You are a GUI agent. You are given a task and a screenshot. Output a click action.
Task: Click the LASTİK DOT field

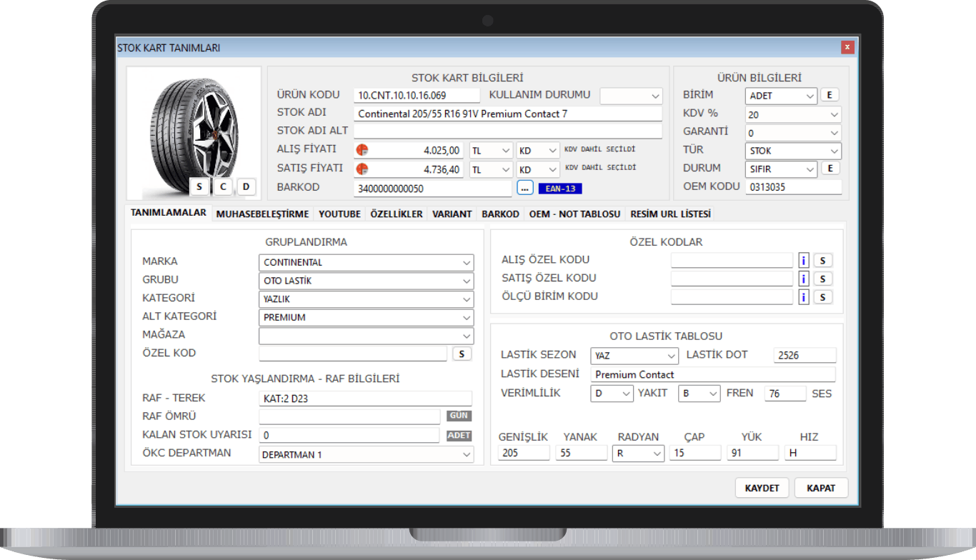[805, 356]
